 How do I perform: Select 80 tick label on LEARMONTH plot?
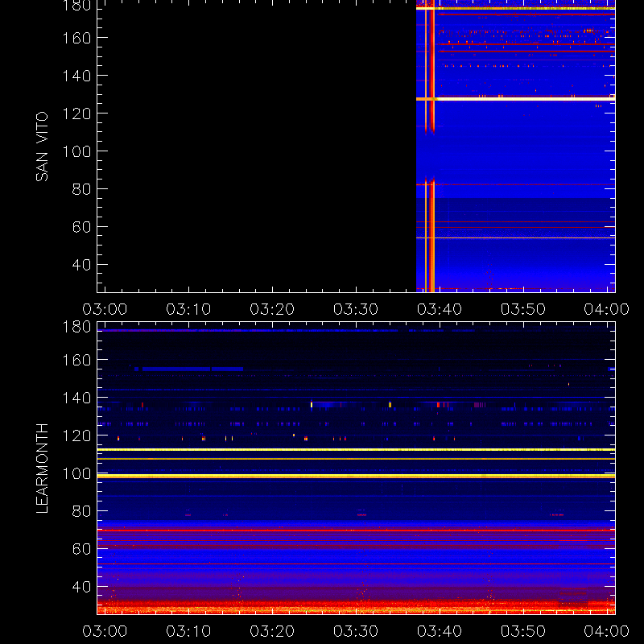(81, 511)
